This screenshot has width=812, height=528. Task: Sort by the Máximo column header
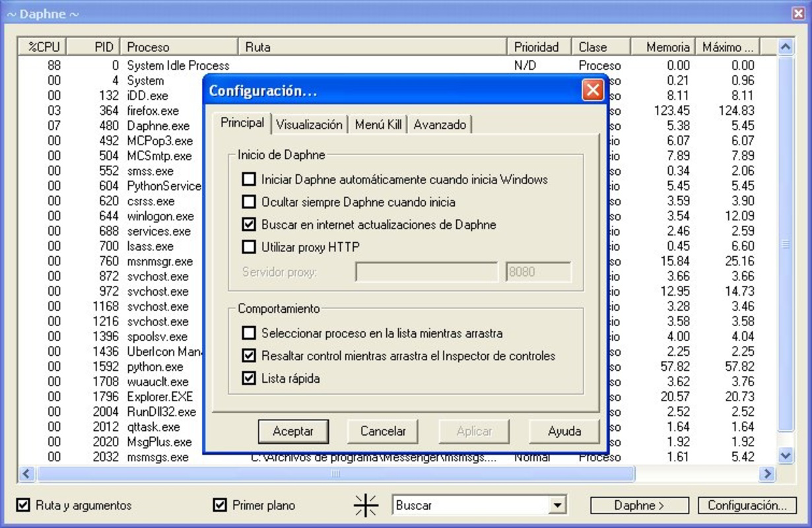(729, 47)
